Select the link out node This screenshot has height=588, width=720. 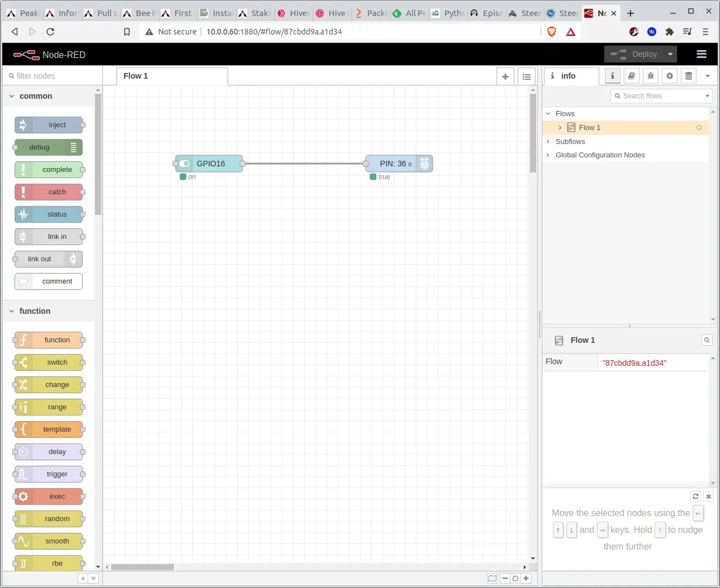click(49, 259)
